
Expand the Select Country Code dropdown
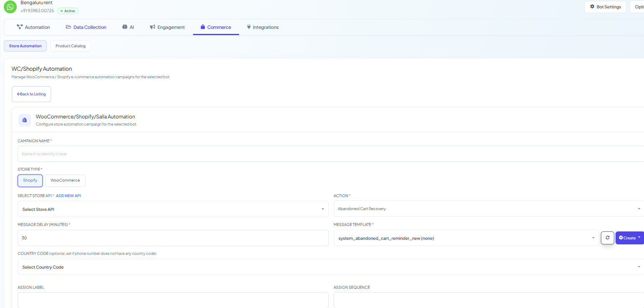coord(331,267)
